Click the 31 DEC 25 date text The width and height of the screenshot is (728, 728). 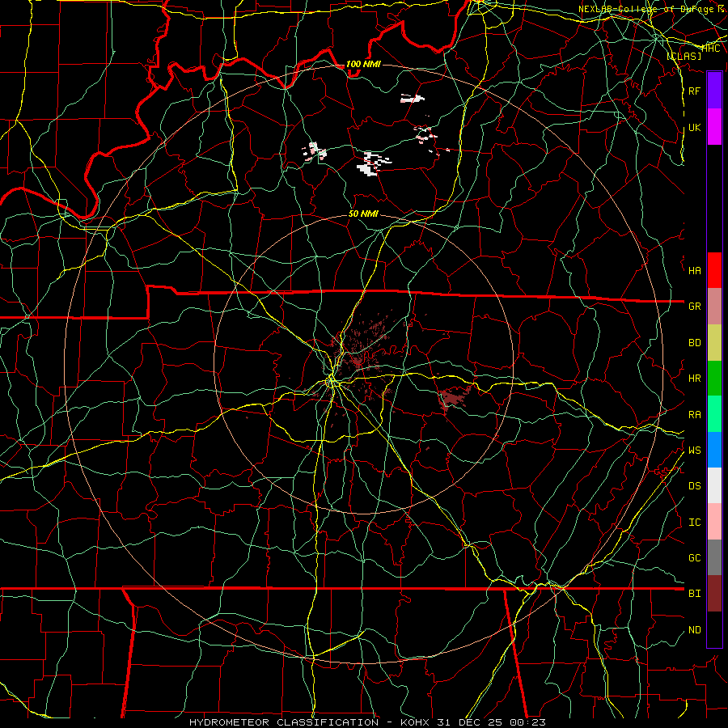click(470, 722)
